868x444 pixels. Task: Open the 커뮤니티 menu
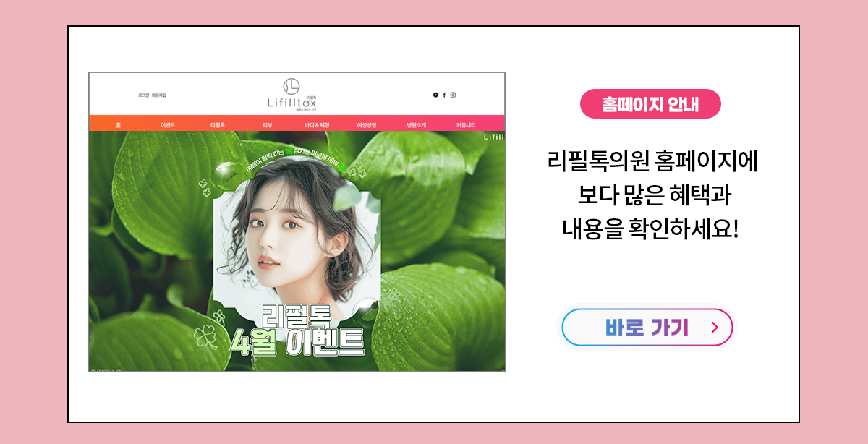(x=466, y=125)
